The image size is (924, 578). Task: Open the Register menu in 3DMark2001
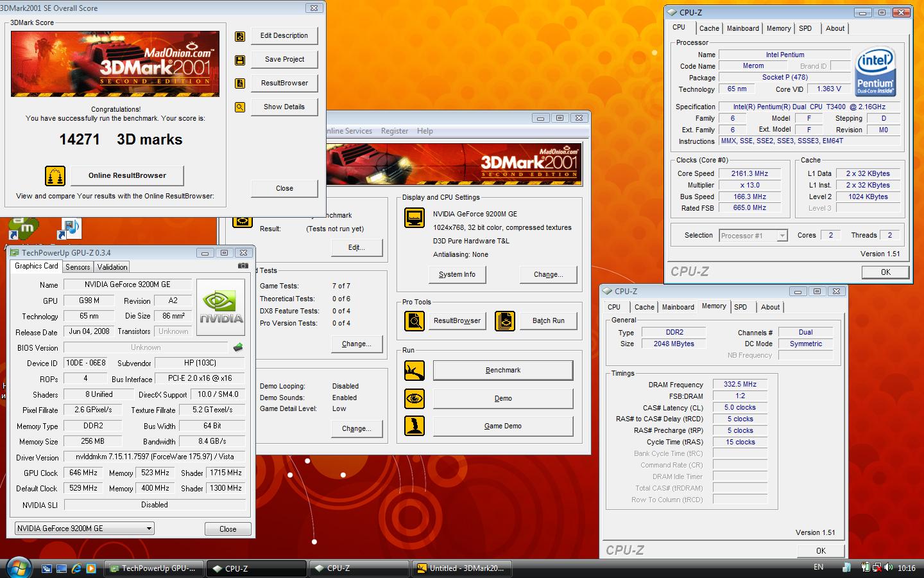pos(395,131)
